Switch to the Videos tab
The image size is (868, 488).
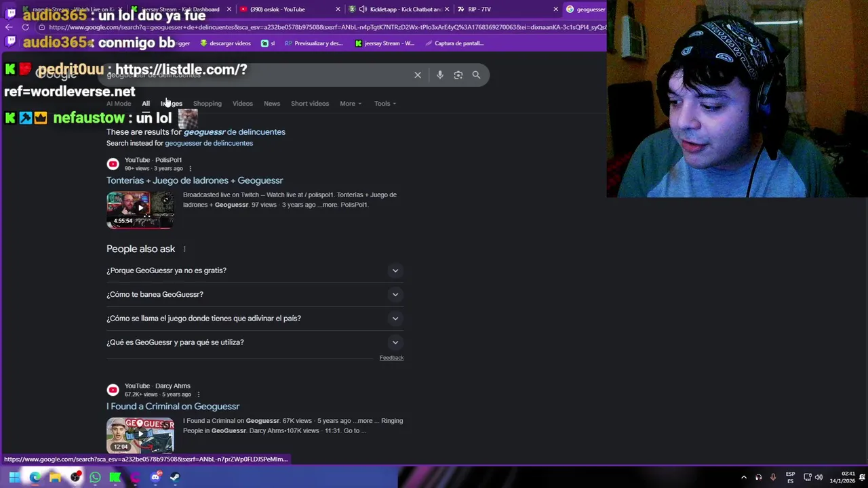[243, 104]
